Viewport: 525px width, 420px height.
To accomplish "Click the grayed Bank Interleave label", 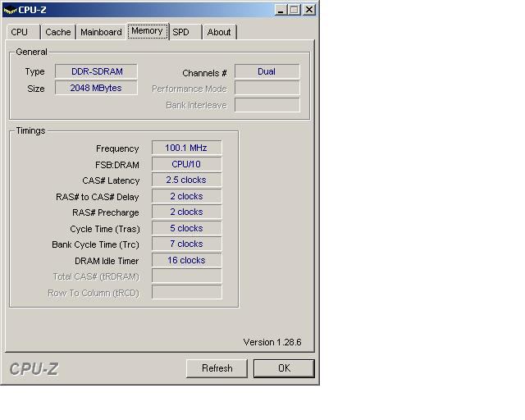I will pos(197,106).
